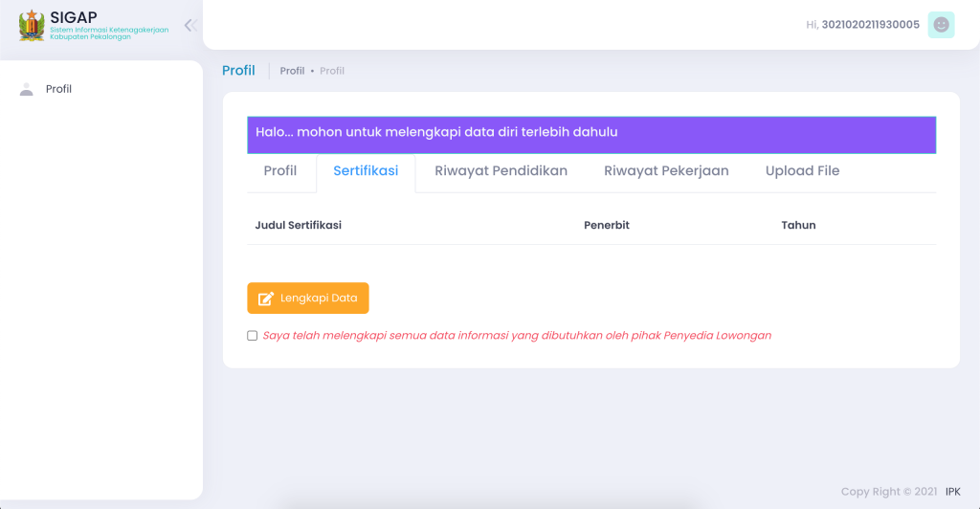Image resolution: width=980 pixels, height=509 pixels.
Task: Go to the Riwayat Pekerjaan tab
Action: [666, 171]
